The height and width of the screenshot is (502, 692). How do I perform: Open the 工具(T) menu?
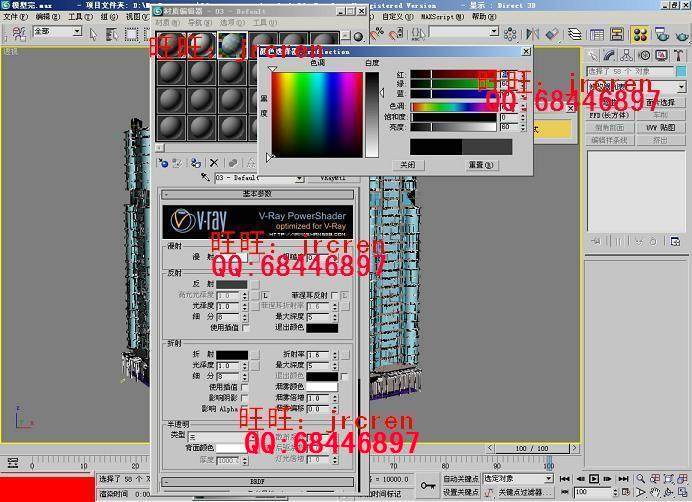click(x=80, y=17)
